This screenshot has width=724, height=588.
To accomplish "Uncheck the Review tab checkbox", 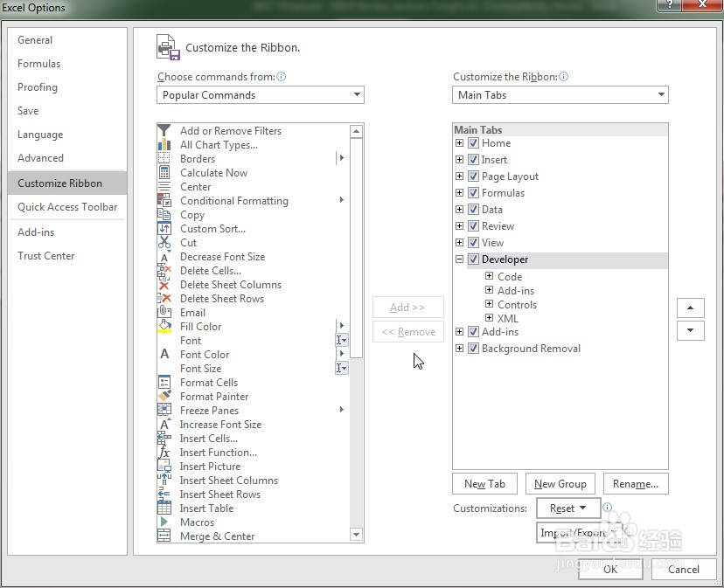I will 473,226.
